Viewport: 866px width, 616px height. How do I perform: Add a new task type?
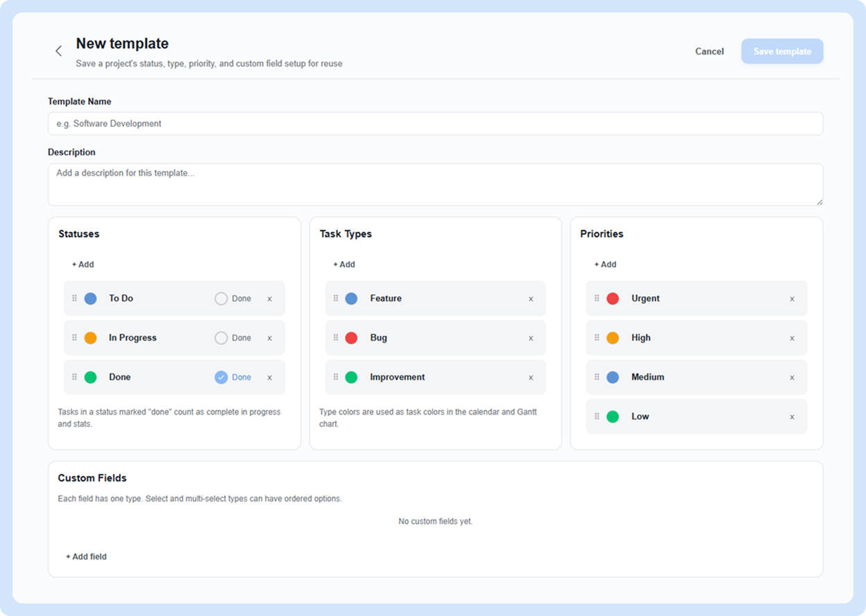pos(344,264)
